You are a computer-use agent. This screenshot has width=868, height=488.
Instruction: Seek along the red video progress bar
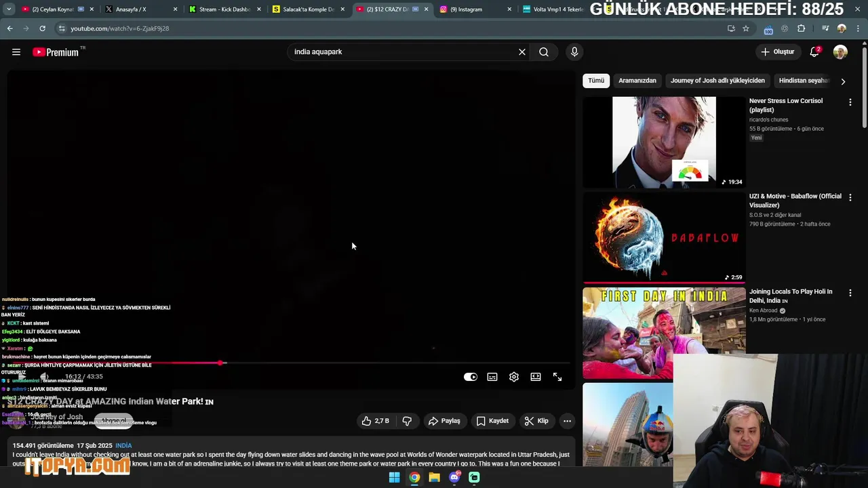click(x=292, y=363)
